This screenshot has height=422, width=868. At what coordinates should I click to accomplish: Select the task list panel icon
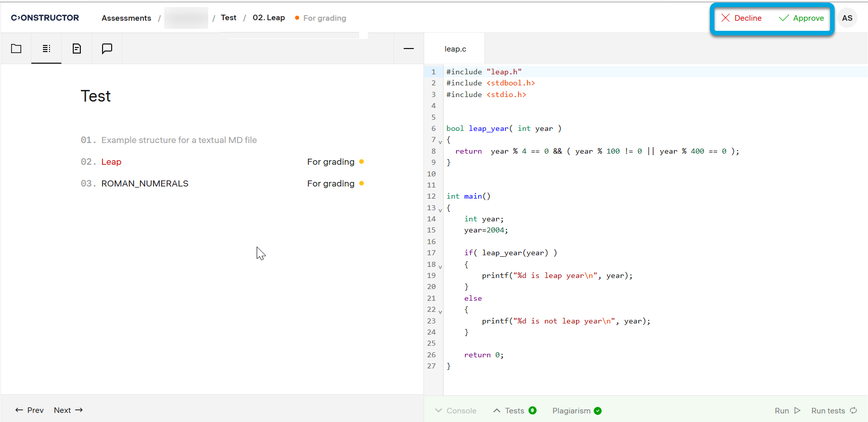[x=46, y=49]
